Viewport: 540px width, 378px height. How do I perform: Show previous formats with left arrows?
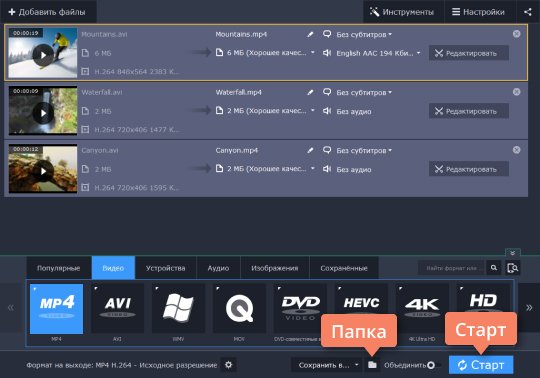pos(11,307)
